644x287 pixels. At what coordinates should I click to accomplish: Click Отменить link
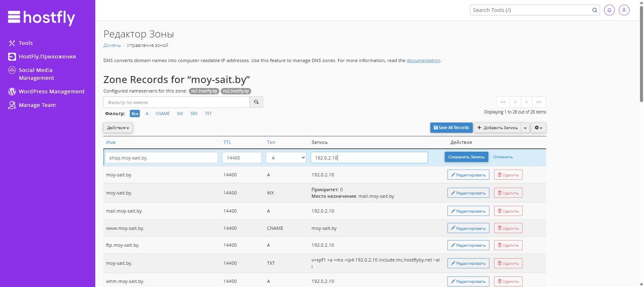[x=503, y=157]
